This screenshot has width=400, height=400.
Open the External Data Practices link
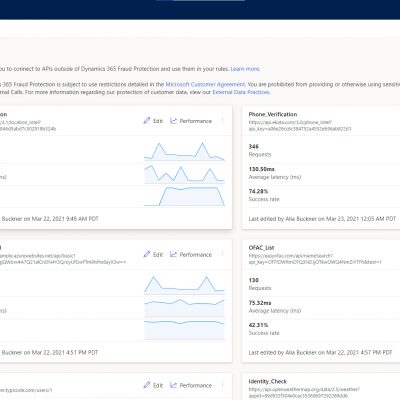click(241, 92)
